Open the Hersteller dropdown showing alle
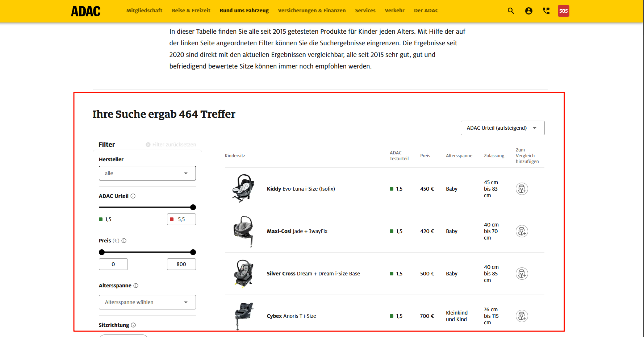The width and height of the screenshot is (644, 337). coord(147,173)
